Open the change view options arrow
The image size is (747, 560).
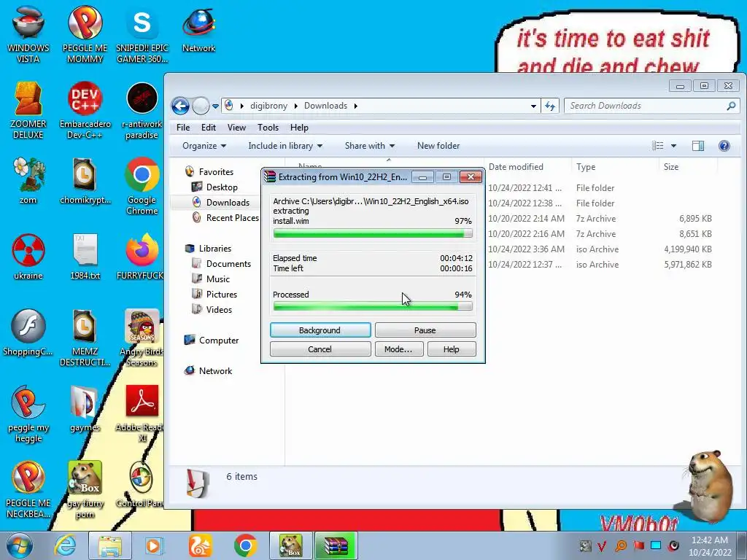point(673,146)
